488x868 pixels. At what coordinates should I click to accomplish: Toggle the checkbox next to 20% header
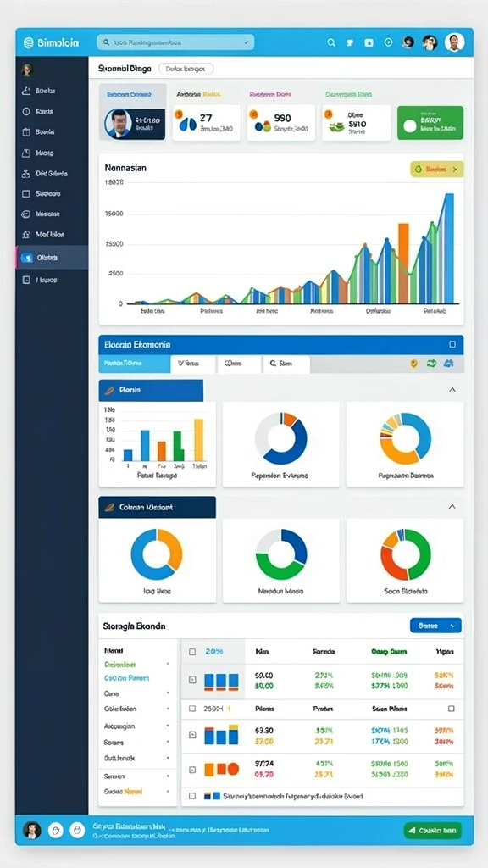192,652
